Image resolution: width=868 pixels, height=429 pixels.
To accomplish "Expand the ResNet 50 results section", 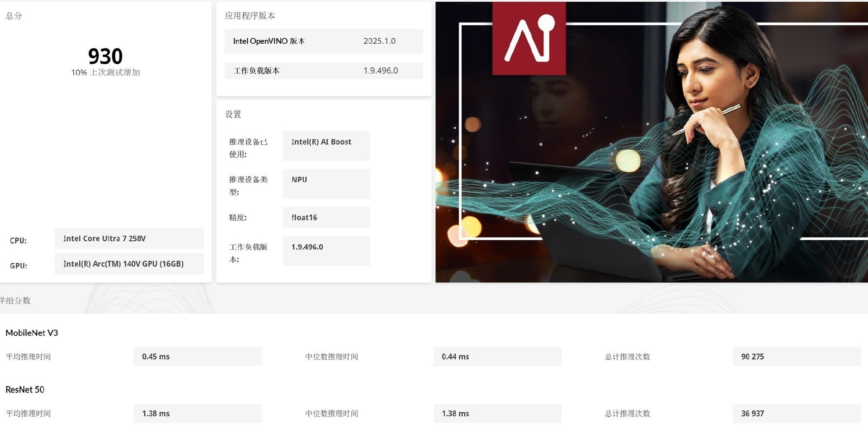I will tap(25, 389).
